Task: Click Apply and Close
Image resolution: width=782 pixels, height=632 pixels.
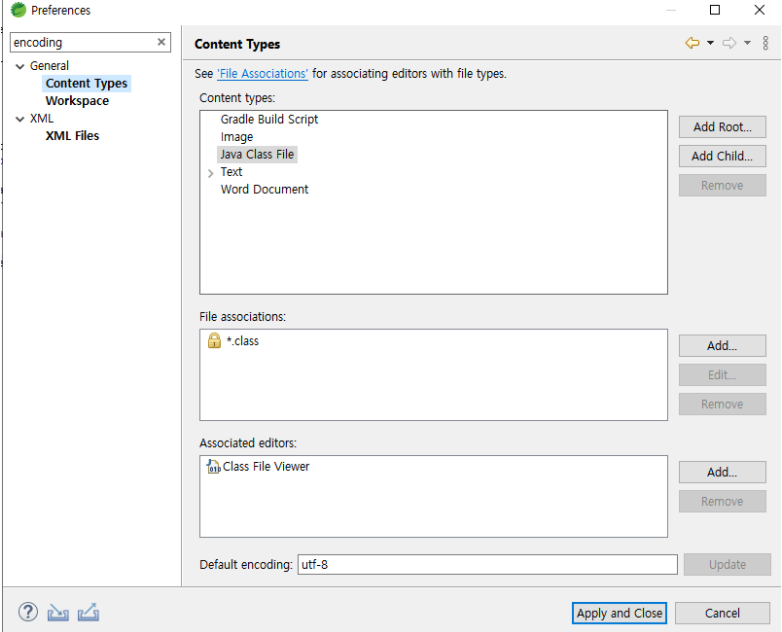Action: [619, 613]
